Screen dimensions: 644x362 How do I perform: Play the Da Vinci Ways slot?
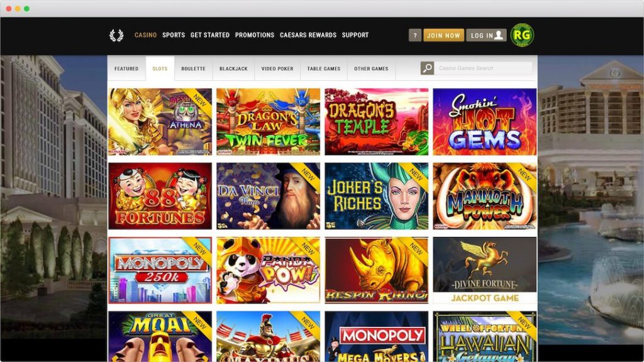(268, 196)
